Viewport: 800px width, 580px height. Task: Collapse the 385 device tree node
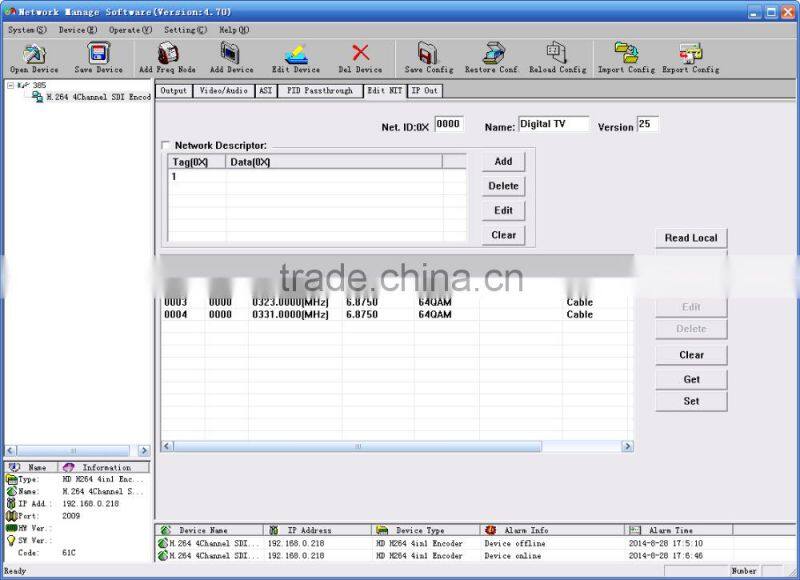point(10,86)
